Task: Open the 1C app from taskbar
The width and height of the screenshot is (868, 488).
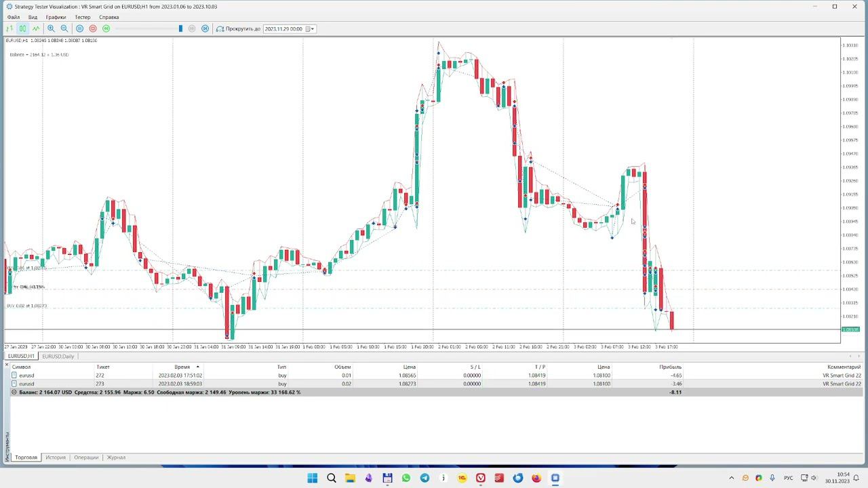Action: click(462, 478)
